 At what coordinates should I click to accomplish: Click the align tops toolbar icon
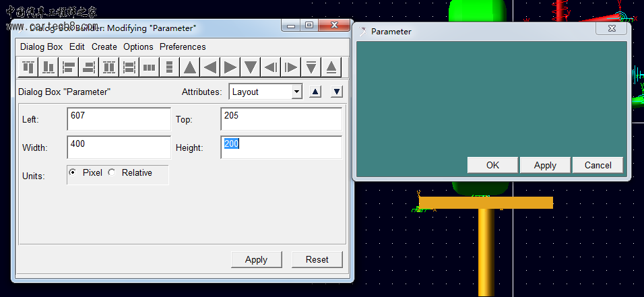pos(28,67)
